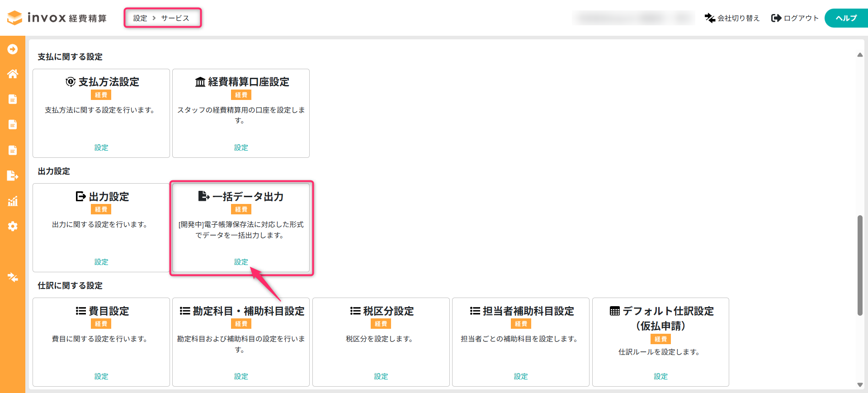Open 設定 link under 経費精算口座設定
This screenshot has height=393, width=868.
(x=241, y=147)
